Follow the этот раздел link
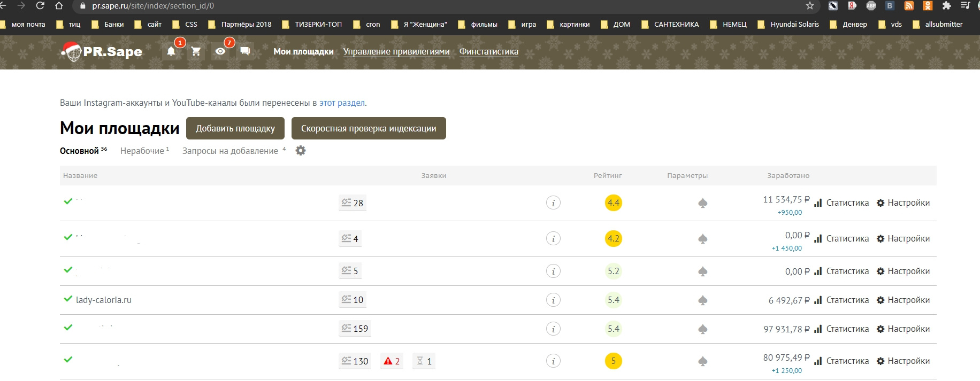The width and height of the screenshot is (980, 381). [x=342, y=103]
